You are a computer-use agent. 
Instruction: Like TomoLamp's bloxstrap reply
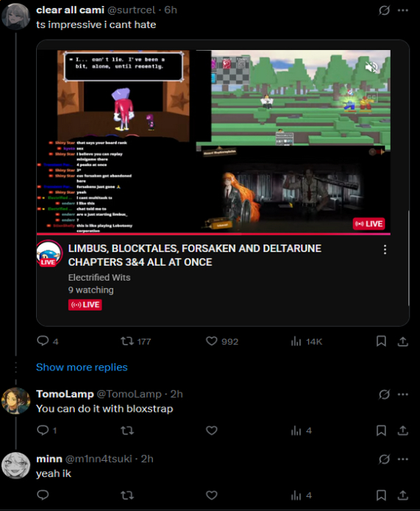(x=212, y=431)
